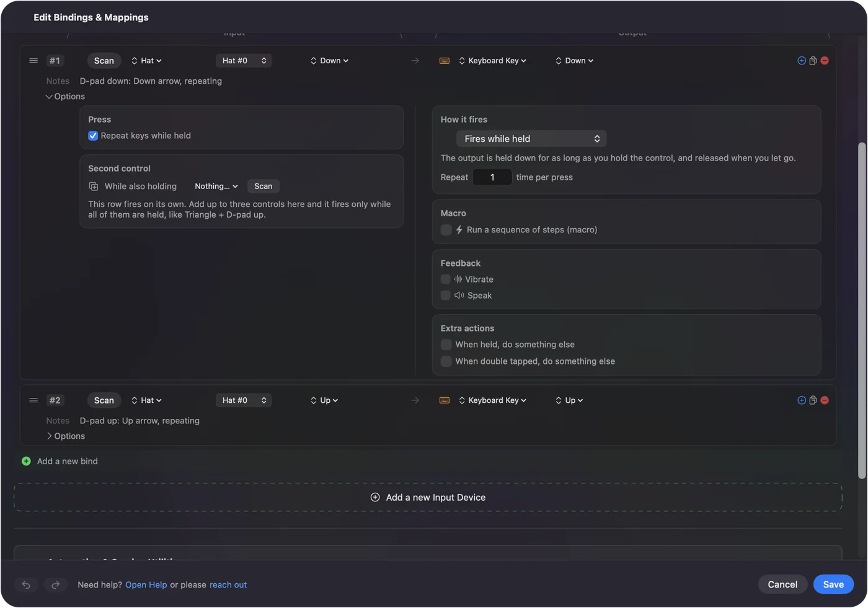Open the Hat type dropdown in row #1
The height and width of the screenshot is (608, 868).
pos(146,61)
